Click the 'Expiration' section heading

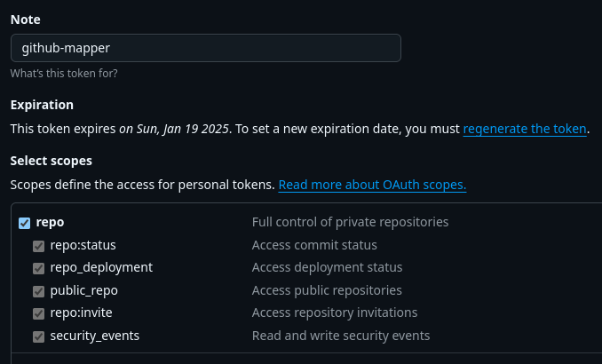click(42, 105)
